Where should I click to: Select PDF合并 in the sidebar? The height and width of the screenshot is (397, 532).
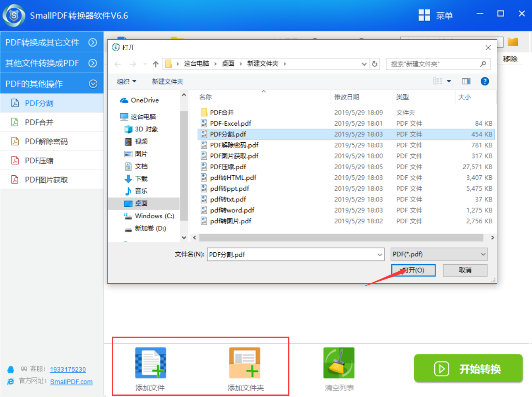click(x=52, y=122)
